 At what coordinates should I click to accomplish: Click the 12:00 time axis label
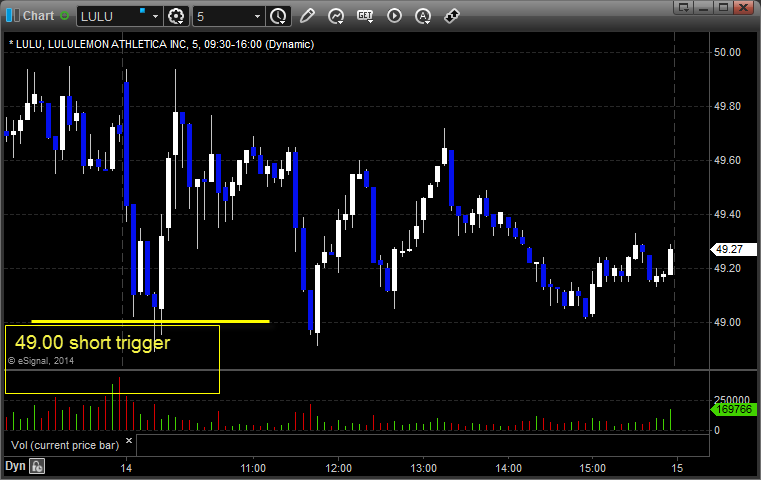tap(338, 468)
